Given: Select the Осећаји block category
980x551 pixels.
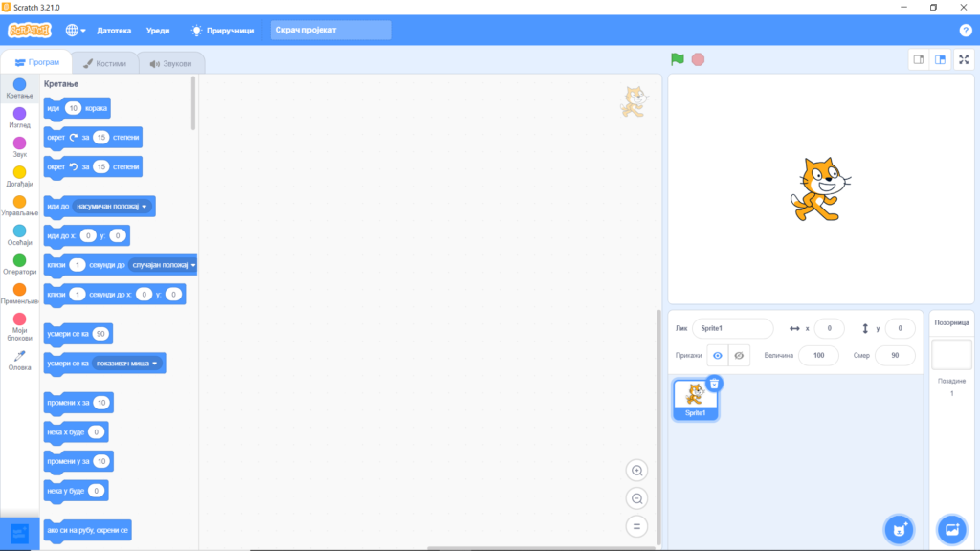Looking at the screenshot, I should pyautogui.click(x=19, y=235).
